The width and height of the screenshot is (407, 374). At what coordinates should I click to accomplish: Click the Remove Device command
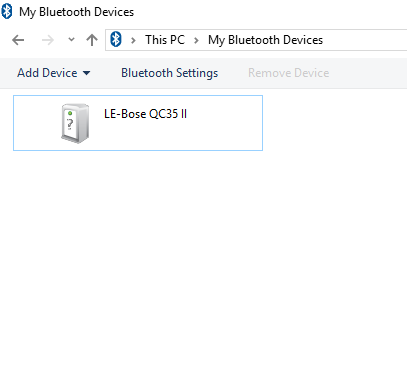pos(289,73)
